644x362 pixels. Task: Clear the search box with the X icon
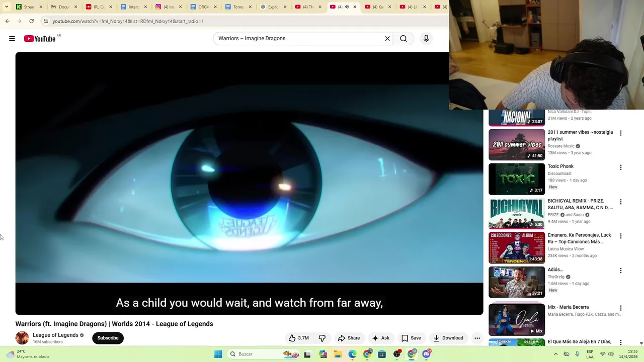pos(387,39)
